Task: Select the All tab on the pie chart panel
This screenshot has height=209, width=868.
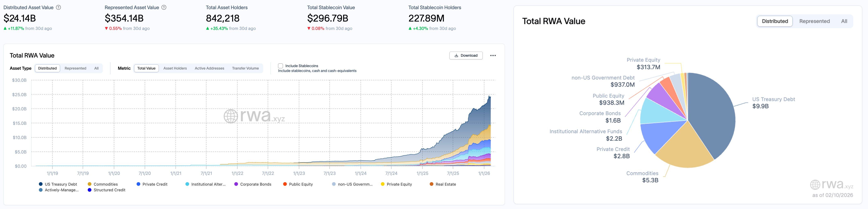Action: (844, 21)
